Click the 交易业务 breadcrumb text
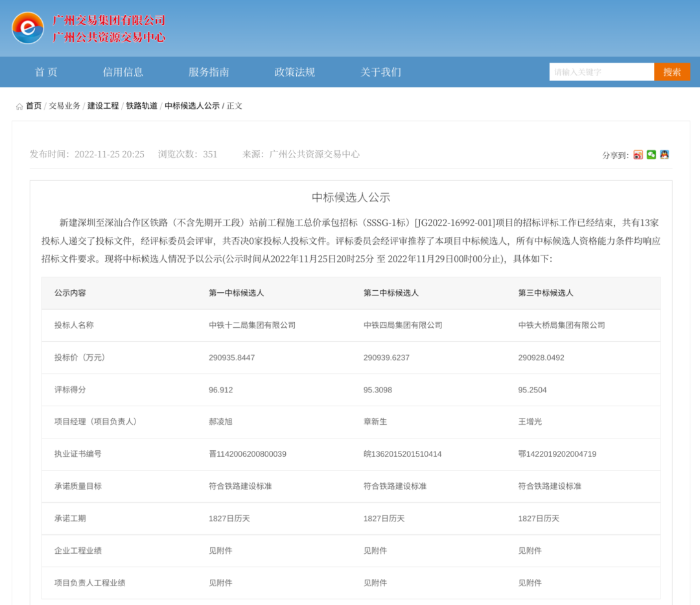The width and height of the screenshot is (700, 605). pos(65,106)
